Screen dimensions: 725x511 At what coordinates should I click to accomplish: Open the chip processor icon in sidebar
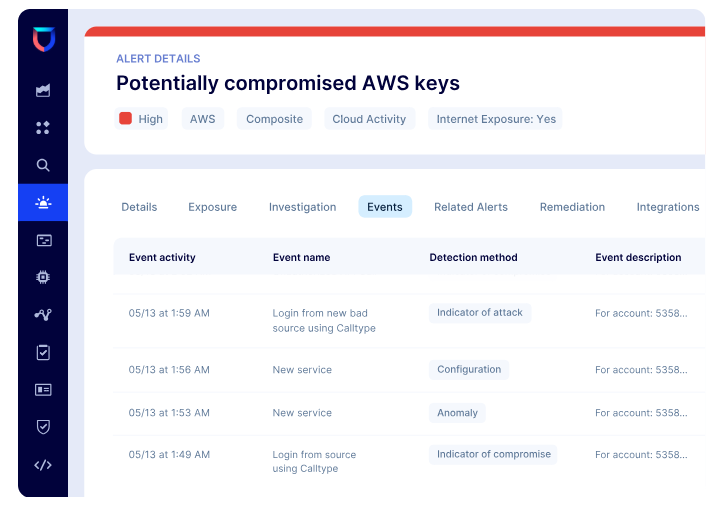[x=43, y=277]
